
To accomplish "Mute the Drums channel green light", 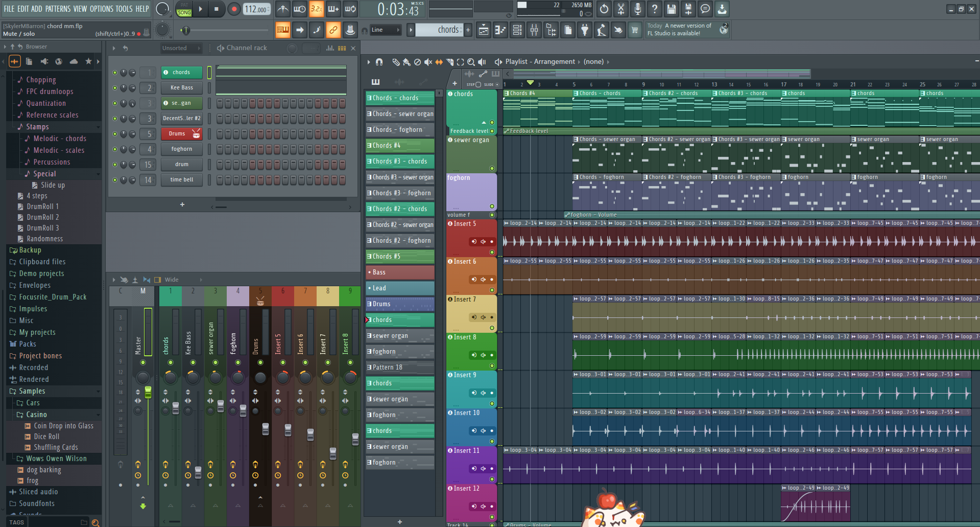I will pyautogui.click(x=115, y=134).
